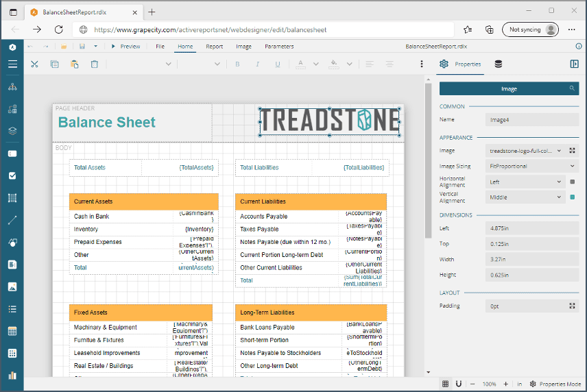587x392 pixels.
Task: Click the Properties Mode button
Action: 555,384
